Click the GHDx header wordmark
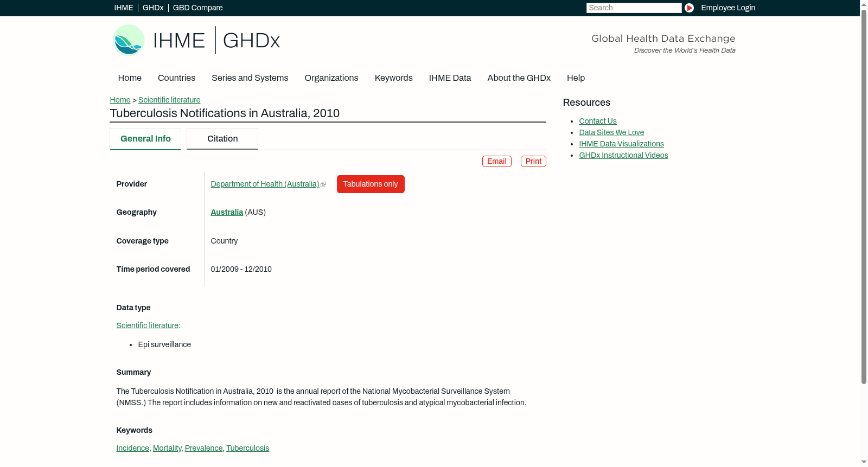Image resolution: width=868 pixels, height=467 pixels. pyautogui.click(x=251, y=41)
